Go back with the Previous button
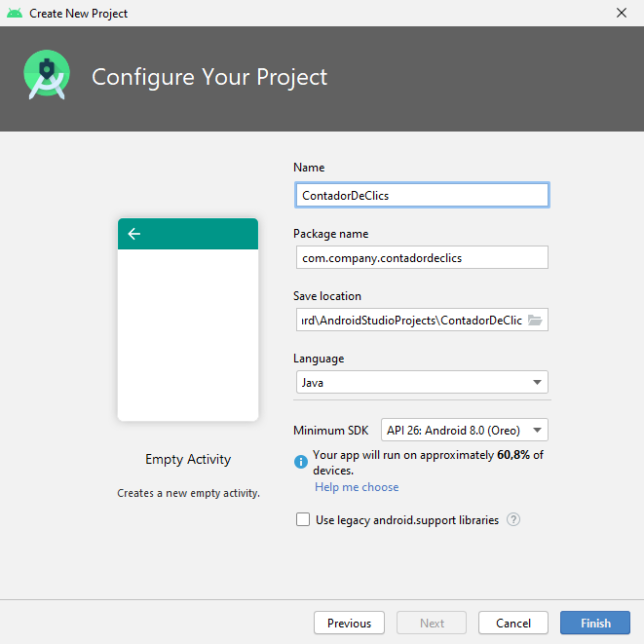 (x=349, y=624)
